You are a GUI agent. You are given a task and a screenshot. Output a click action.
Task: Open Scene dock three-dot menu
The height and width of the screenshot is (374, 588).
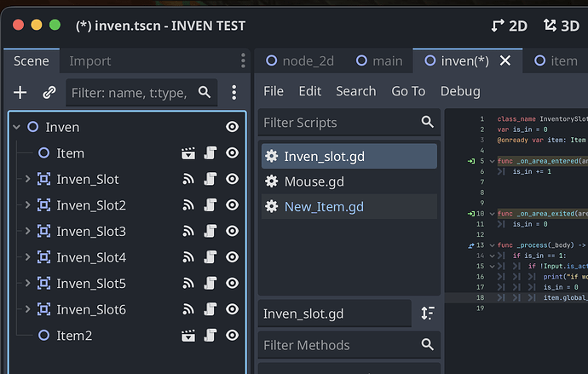coord(243,60)
